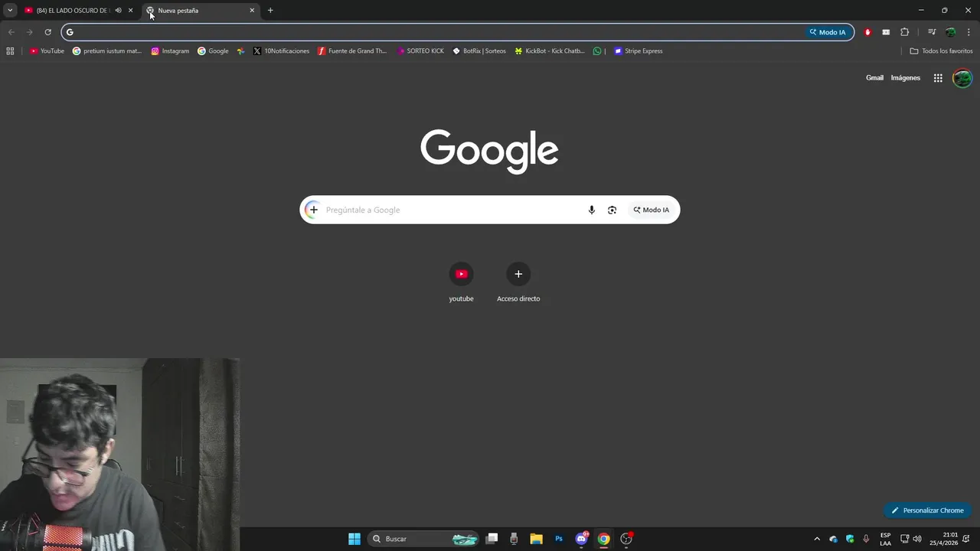Reload the page
The image size is (980, 551).
(x=47, y=32)
